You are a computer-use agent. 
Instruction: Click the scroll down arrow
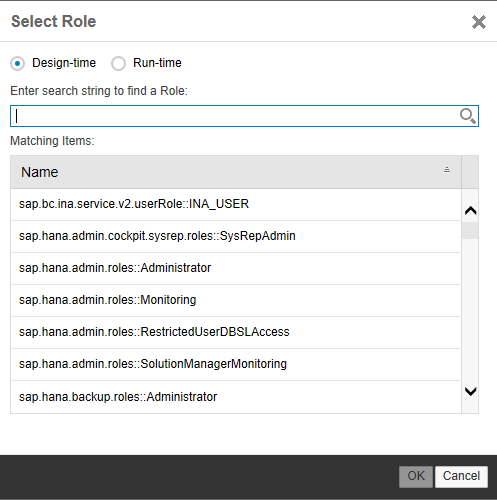[470, 391]
